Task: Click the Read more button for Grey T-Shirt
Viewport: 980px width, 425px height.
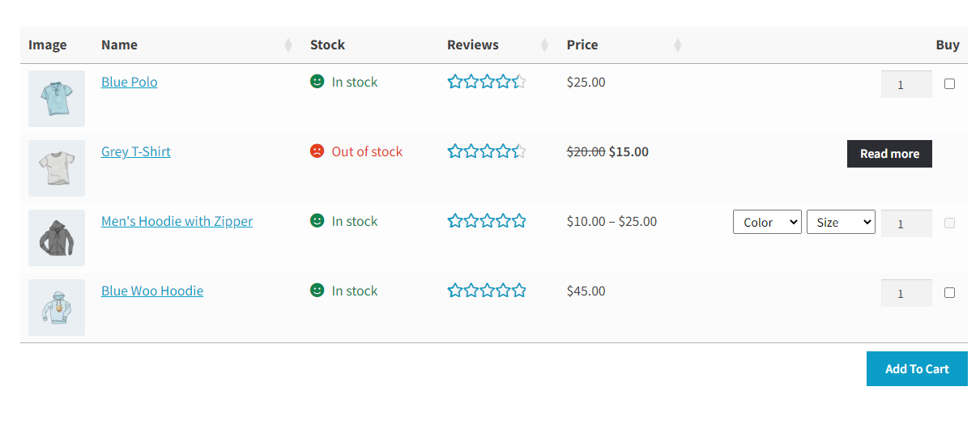Action: [889, 154]
